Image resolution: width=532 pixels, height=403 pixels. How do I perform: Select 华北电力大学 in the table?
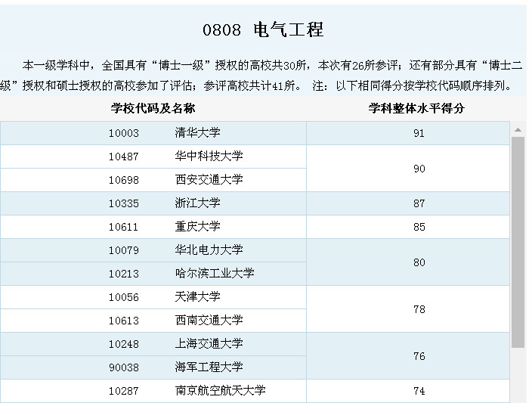(x=209, y=250)
